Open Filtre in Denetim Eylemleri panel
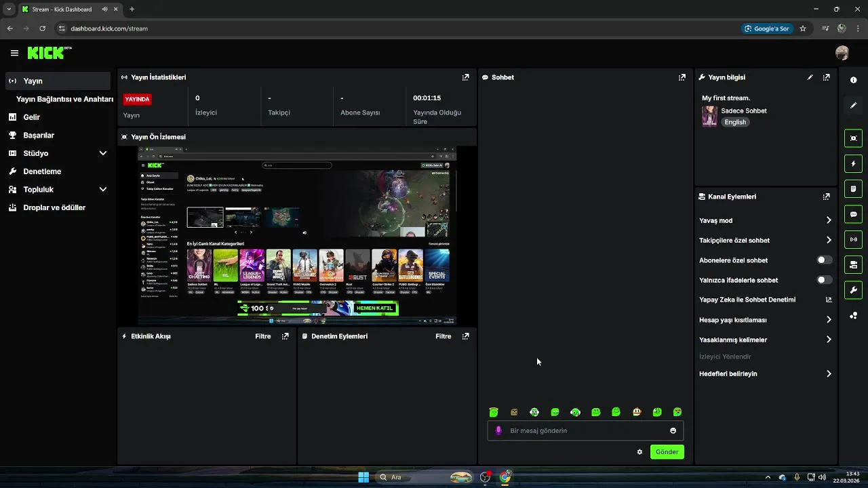 coord(443,336)
